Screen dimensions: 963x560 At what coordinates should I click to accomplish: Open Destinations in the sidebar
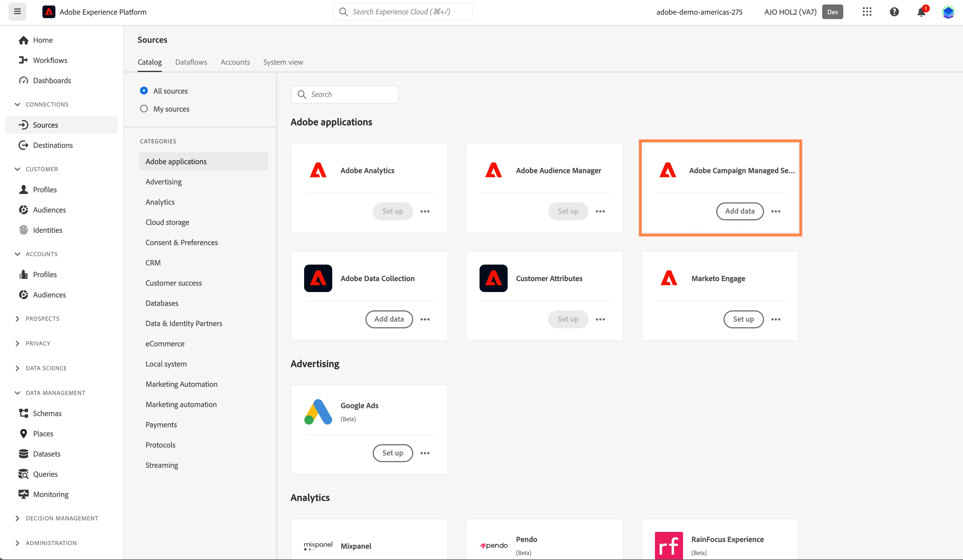pyautogui.click(x=53, y=145)
